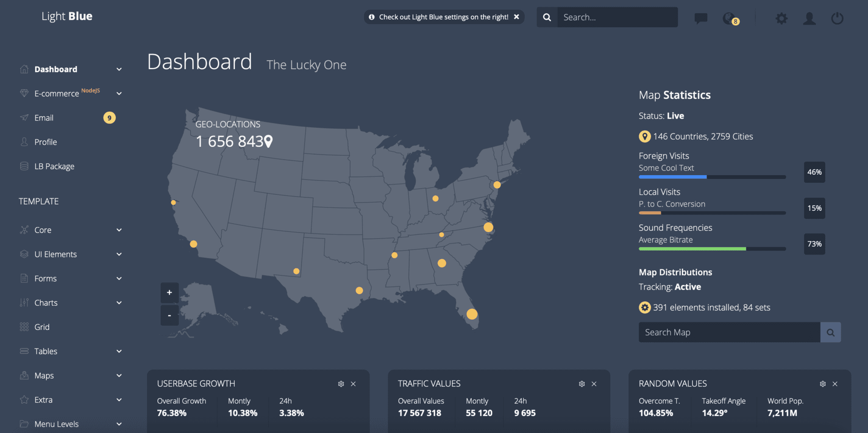Open the chat messages icon in the header

click(701, 18)
